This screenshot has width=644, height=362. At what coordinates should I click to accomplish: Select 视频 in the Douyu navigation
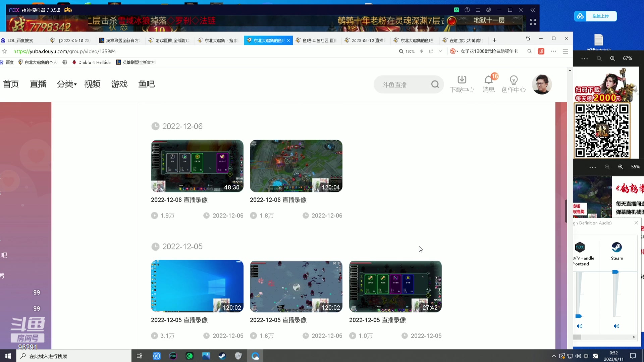(x=92, y=84)
